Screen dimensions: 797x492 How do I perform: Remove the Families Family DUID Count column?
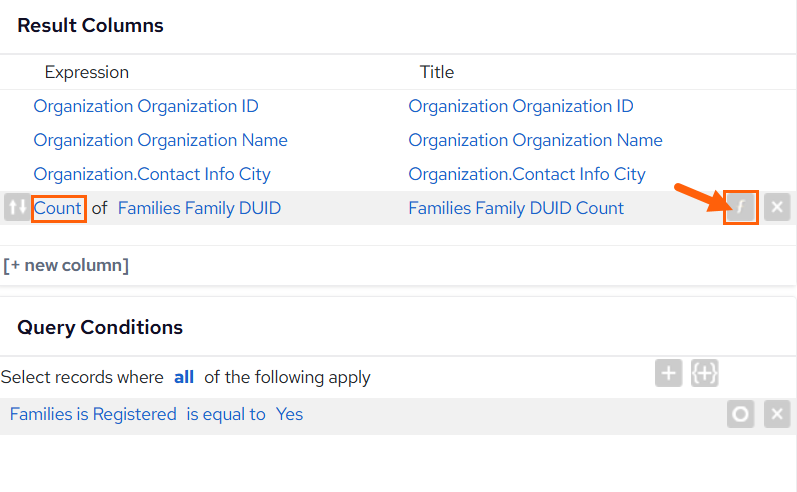coord(777,207)
